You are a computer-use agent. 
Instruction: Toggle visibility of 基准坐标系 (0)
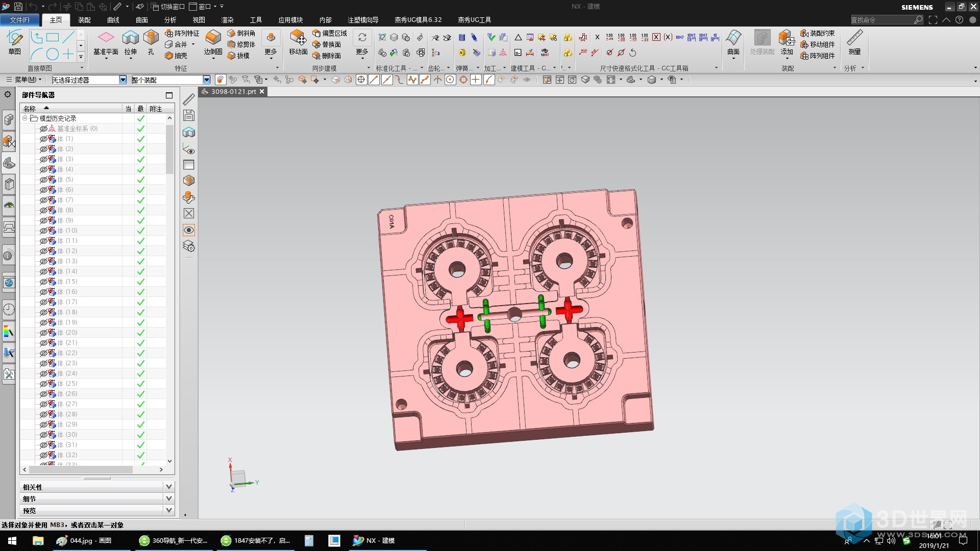(x=43, y=129)
